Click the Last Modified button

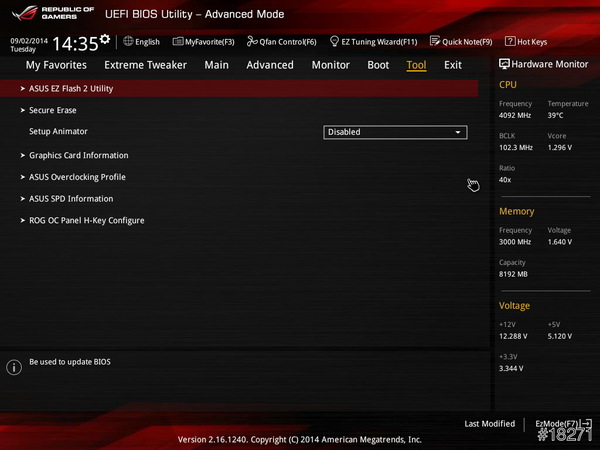pyautogui.click(x=490, y=424)
